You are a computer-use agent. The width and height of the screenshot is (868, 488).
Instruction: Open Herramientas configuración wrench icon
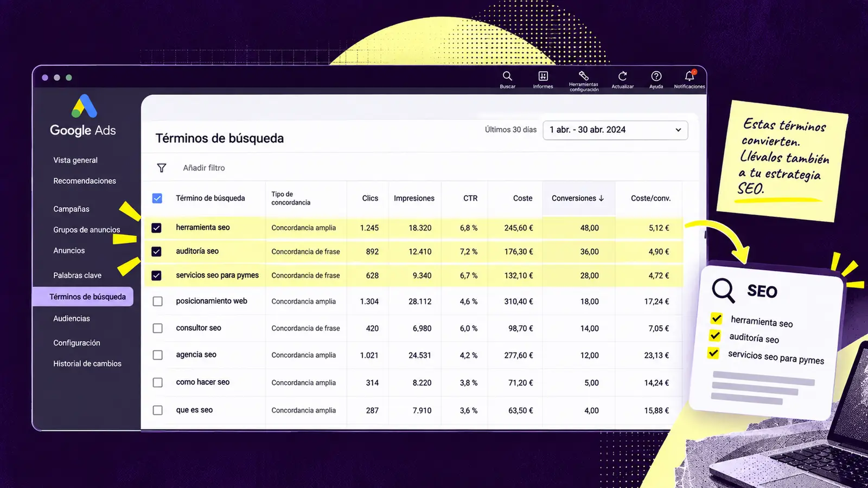coord(584,75)
